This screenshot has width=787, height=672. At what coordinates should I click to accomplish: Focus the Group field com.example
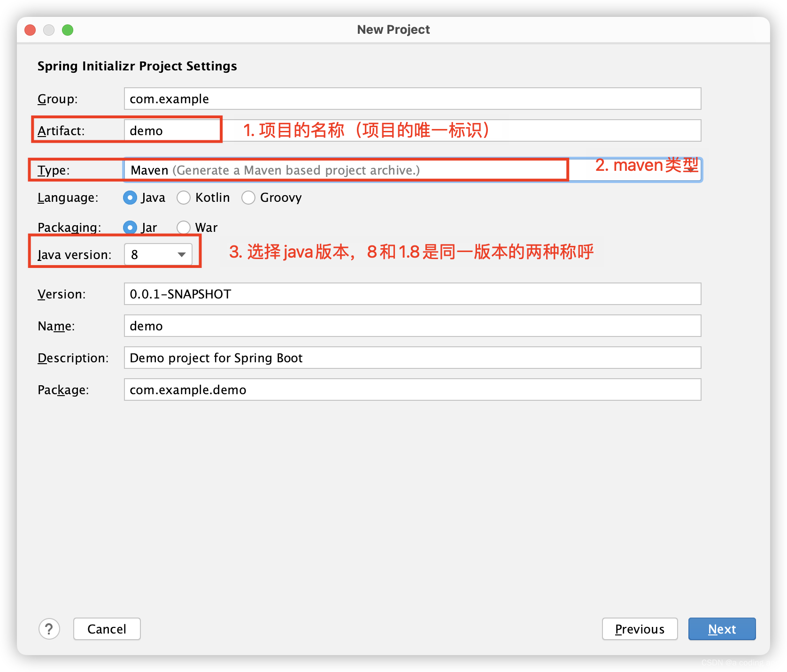(413, 99)
